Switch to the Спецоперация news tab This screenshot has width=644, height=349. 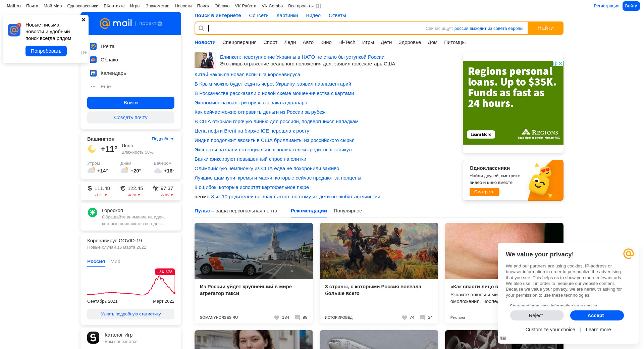point(239,42)
